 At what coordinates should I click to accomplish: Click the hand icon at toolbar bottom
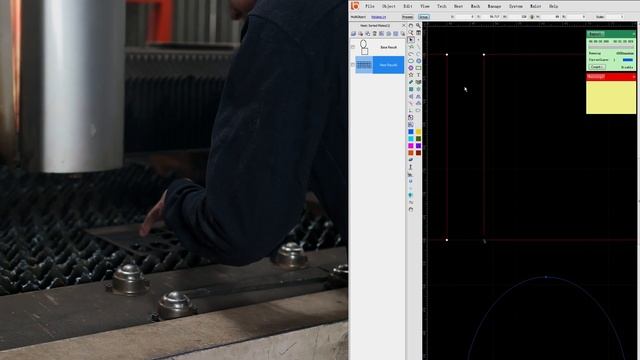411,209
